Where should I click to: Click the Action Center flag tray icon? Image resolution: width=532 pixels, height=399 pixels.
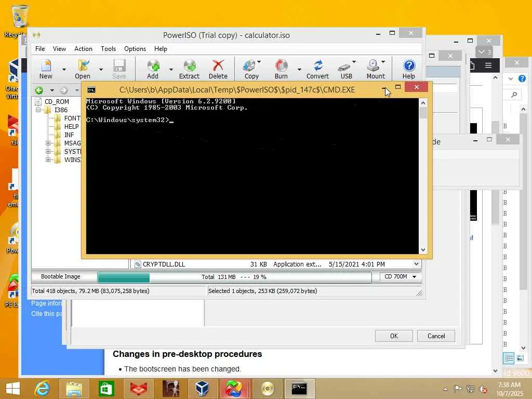(x=458, y=389)
